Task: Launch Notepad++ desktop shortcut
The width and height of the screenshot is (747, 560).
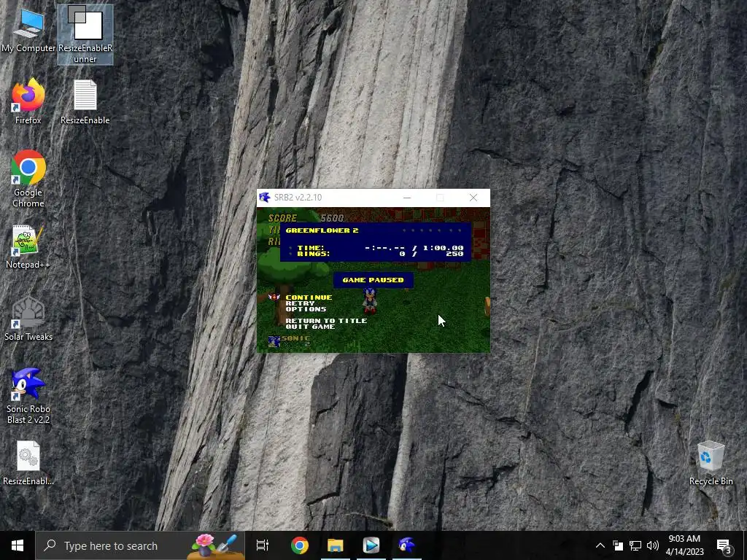Action: point(28,246)
